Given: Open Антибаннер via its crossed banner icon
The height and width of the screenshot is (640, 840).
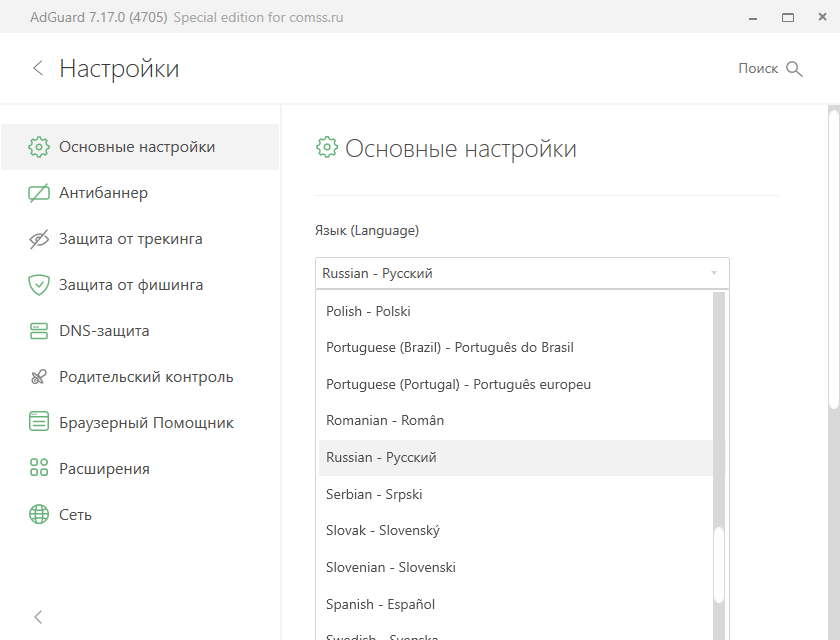Looking at the screenshot, I should (39, 193).
